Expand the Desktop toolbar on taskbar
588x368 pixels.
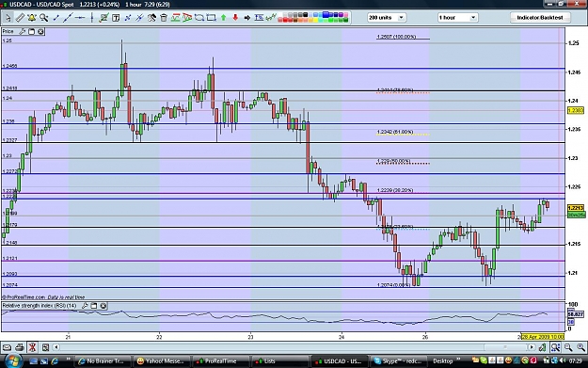(x=458, y=360)
